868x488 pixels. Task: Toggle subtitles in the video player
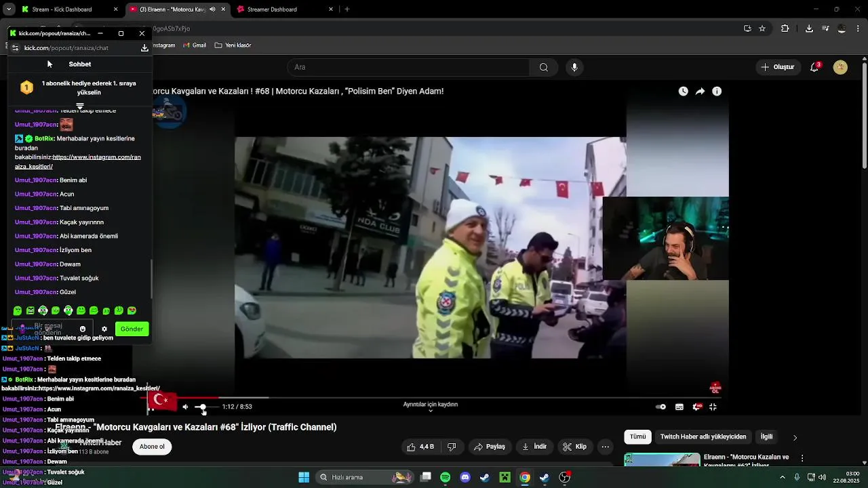[679, 407]
